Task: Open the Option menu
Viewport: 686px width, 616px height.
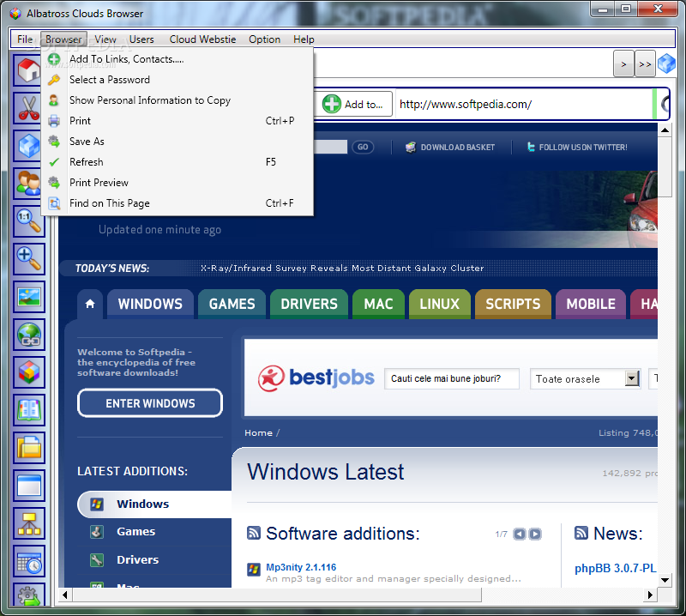Action: tap(264, 39)
